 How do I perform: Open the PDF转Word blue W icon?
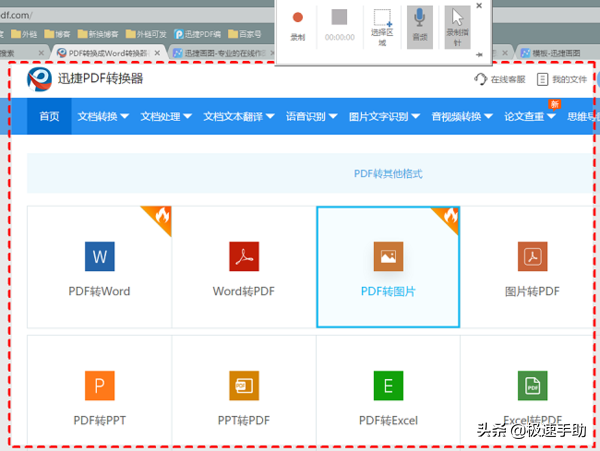(99, 256)
